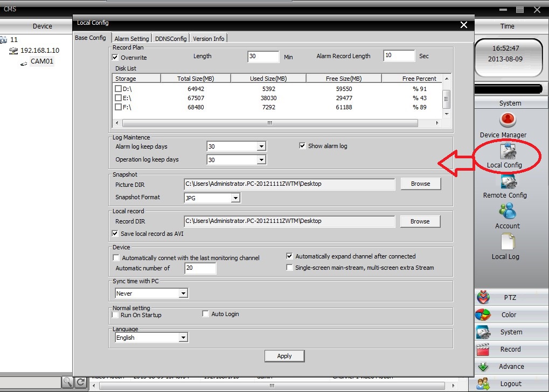Click the Apply button
The height and width of the screenshot is (392, 549).
tap(284, 356)
